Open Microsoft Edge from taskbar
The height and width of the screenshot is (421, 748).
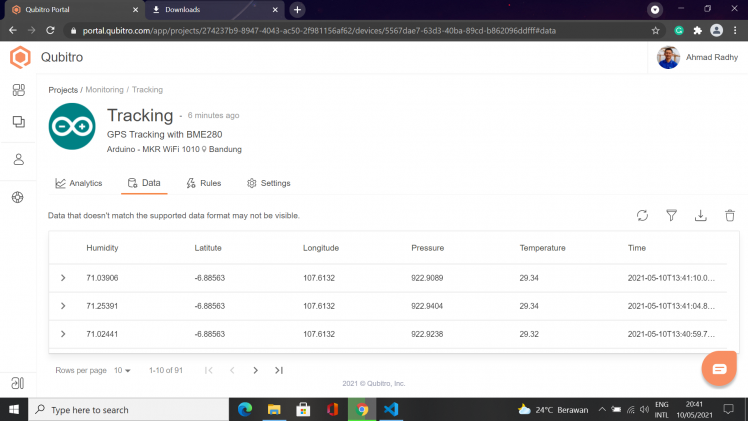click(x=245, y=410)
